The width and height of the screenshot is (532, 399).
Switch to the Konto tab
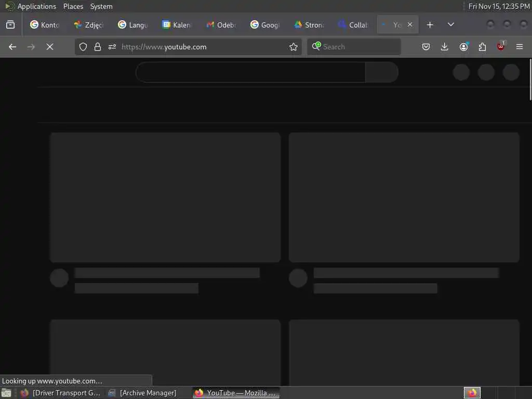click(45, 25)
